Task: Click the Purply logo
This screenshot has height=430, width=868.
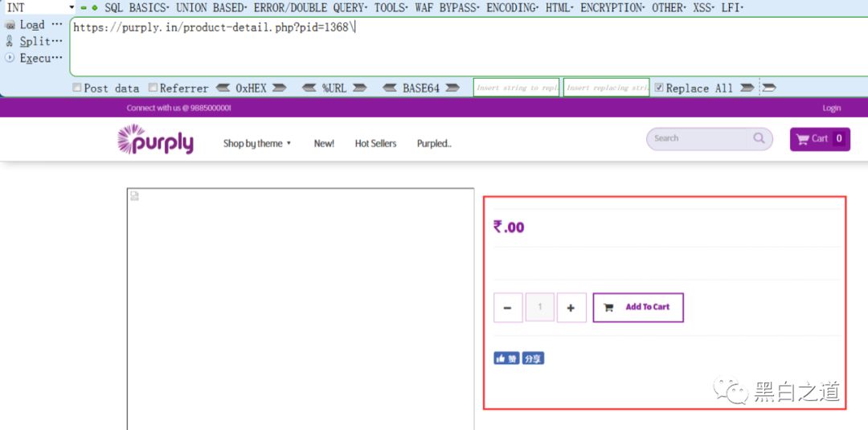Action: tap(156, 139)
